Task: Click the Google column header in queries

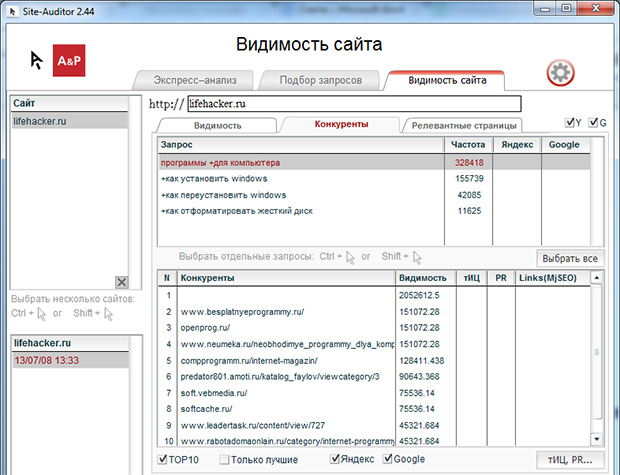Action: [565, 145]
